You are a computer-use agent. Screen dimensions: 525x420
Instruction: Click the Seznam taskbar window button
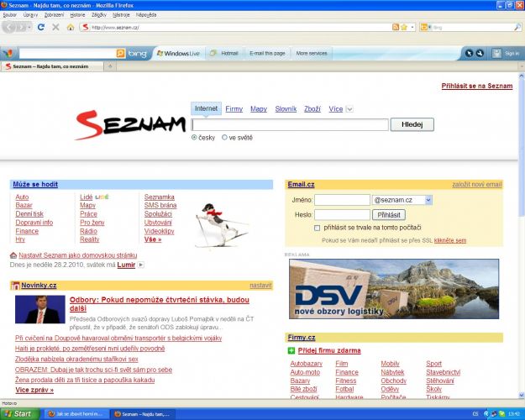point(142,414)
